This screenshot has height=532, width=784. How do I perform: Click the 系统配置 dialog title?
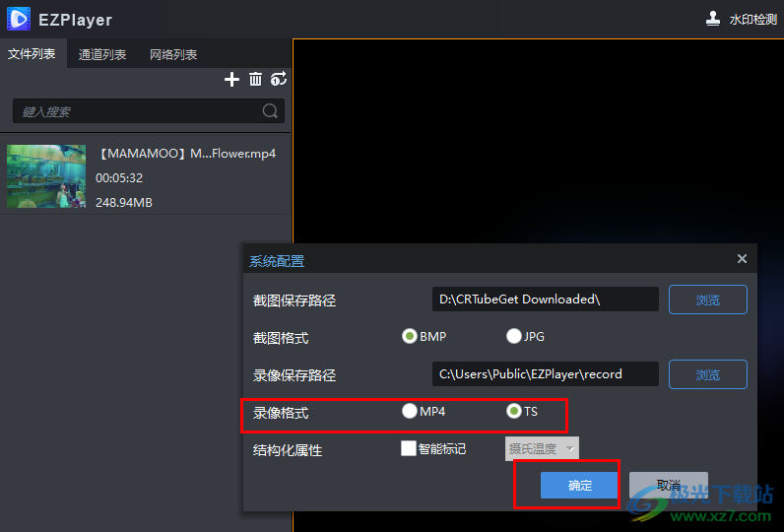(277, 261)
